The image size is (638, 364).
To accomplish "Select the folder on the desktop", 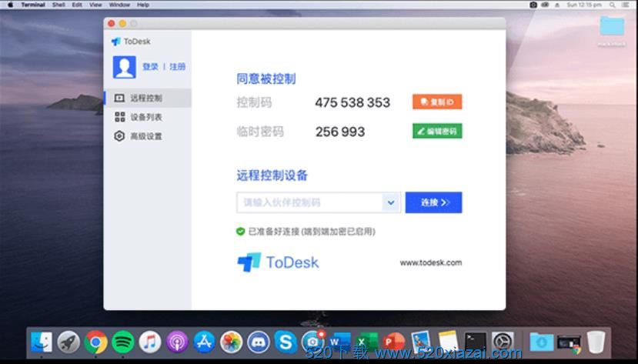I will pyautogui.click(x=612, y=27).
